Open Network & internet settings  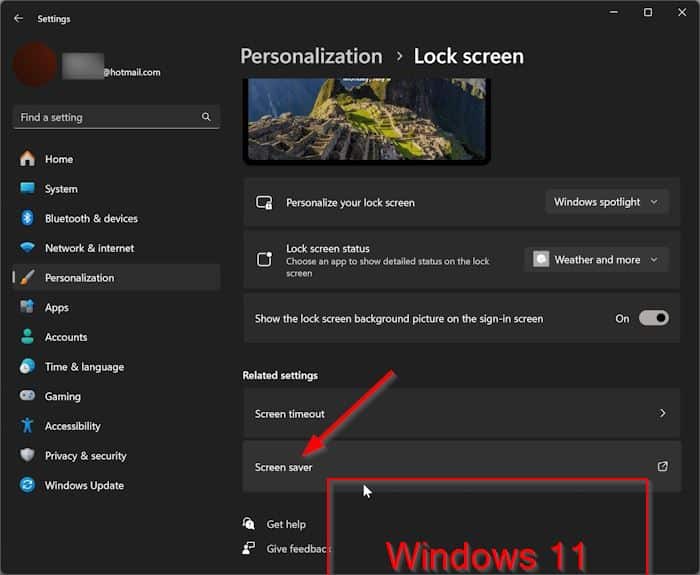[116, 247]
